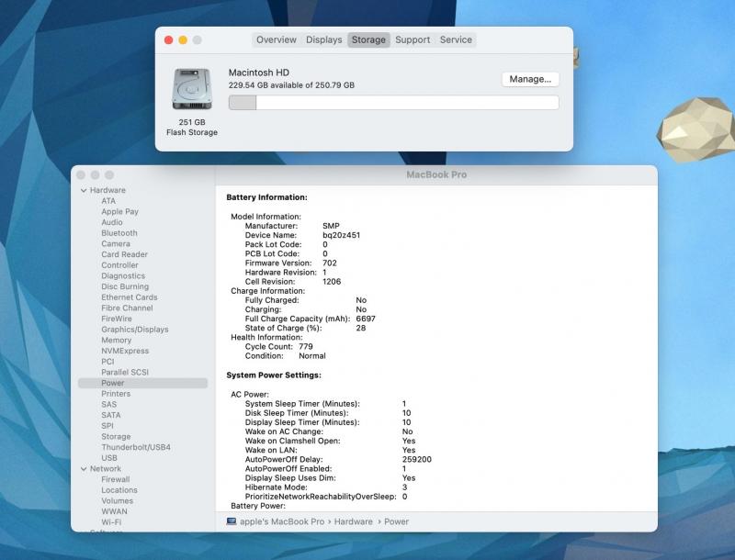Screen dimensions: 735x560
Task: Select Disc Burning in the sidebar
Action: click(x=125, y=286)
